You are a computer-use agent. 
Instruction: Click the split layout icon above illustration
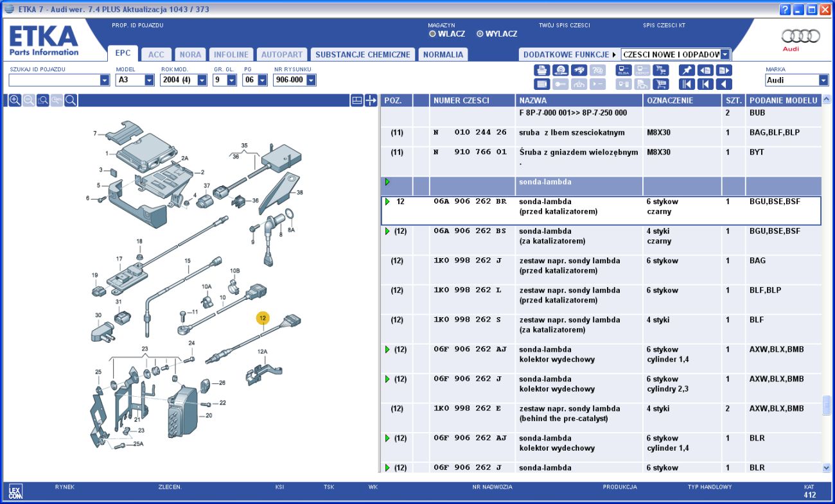pos(357,100)
